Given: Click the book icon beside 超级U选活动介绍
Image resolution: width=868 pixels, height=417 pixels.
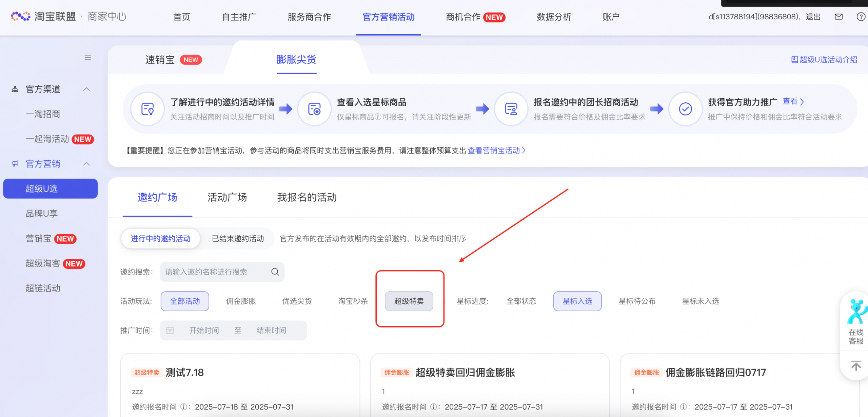Looking at the screenshot, I should pos(794,60).
